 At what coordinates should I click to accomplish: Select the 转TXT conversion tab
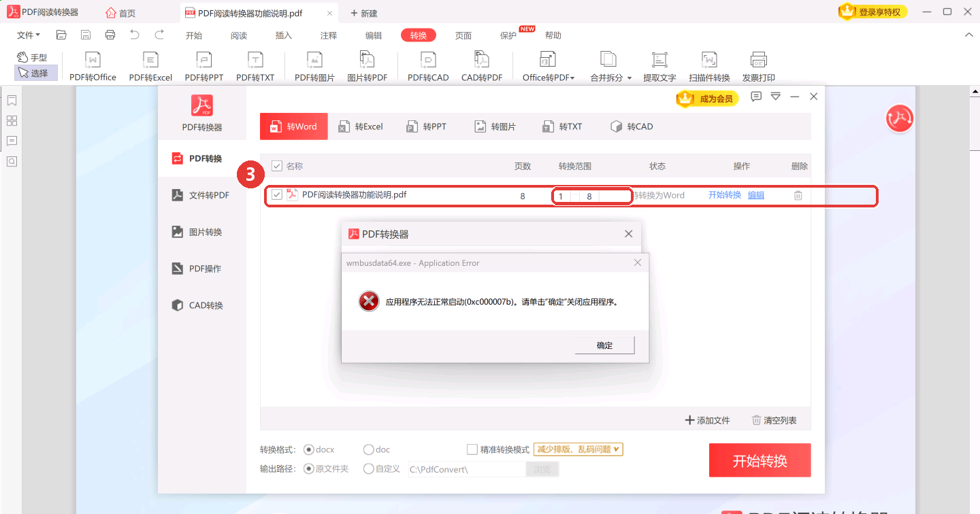(562, 126)
